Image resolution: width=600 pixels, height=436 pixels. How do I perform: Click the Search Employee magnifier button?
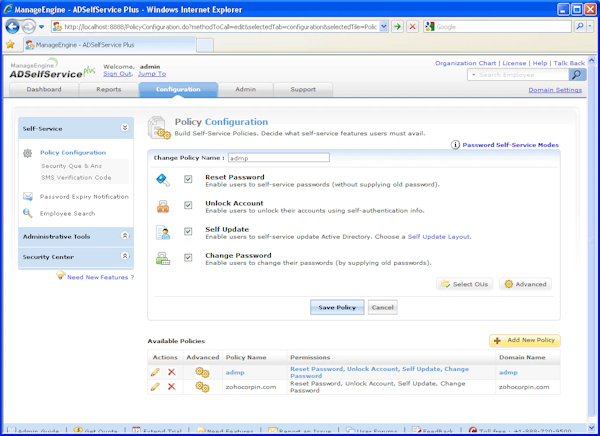[577, 75]
